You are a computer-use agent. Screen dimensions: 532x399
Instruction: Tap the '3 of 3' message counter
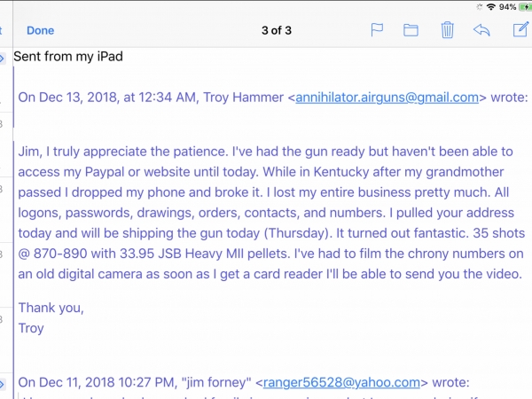[277, 30]
